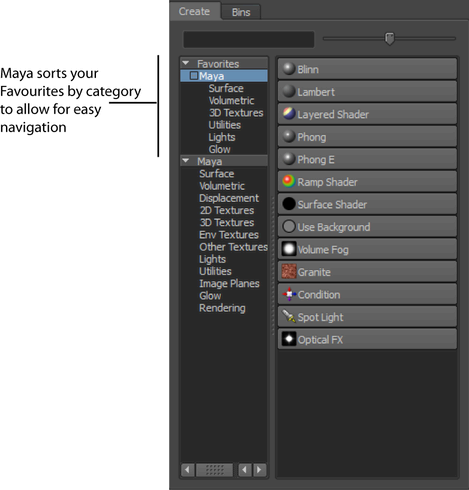Select the Layered Shader striped ball icon
Viewport: 469px width, 490px height.
[289, 114]
